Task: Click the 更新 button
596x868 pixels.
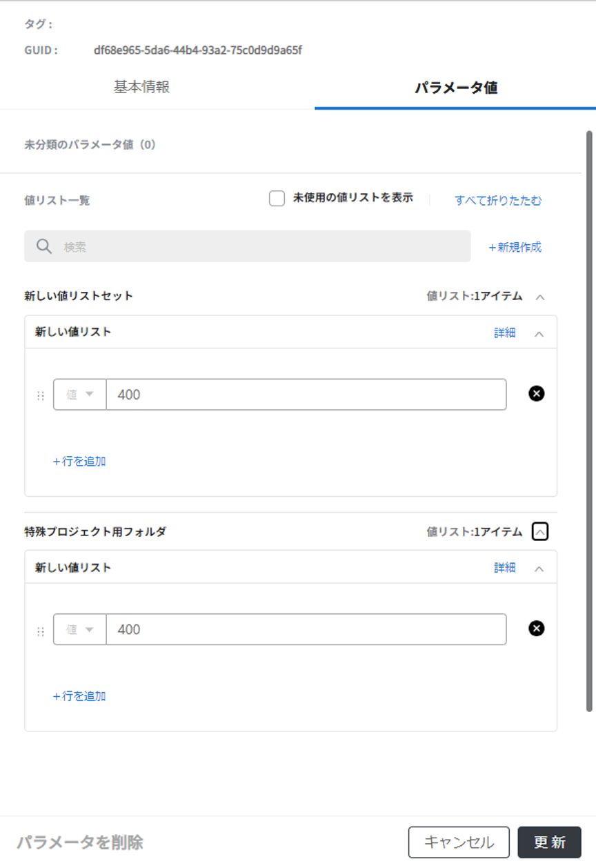Action: 549,842
